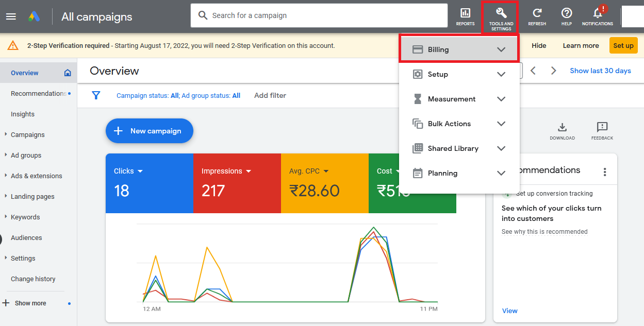Click the campaign search field
The height and width of the screenshot is (326, 644).
[319, 15]
